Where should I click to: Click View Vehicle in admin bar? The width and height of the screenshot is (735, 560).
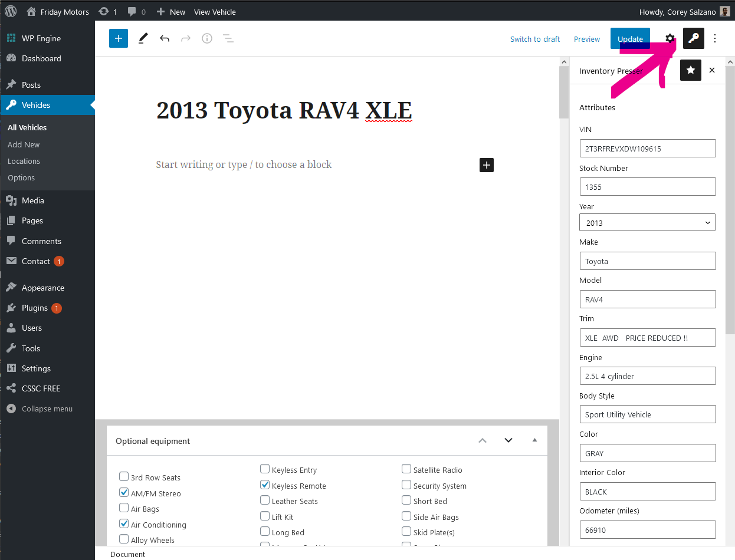215,12
